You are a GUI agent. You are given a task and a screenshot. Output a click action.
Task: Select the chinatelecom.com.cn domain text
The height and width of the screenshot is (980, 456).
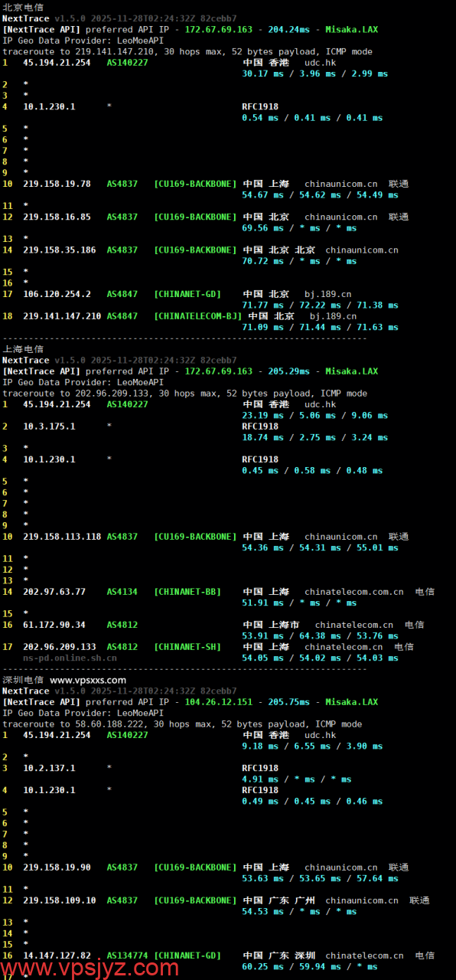(354, 592)
